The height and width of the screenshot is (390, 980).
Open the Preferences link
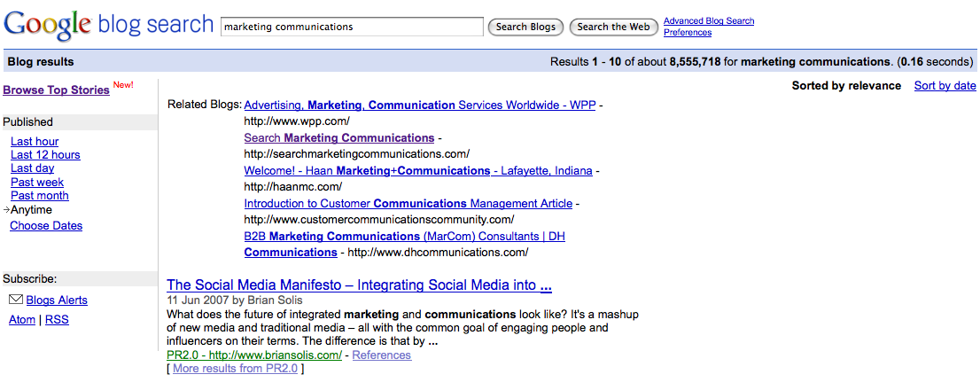[x=688, y=32]
